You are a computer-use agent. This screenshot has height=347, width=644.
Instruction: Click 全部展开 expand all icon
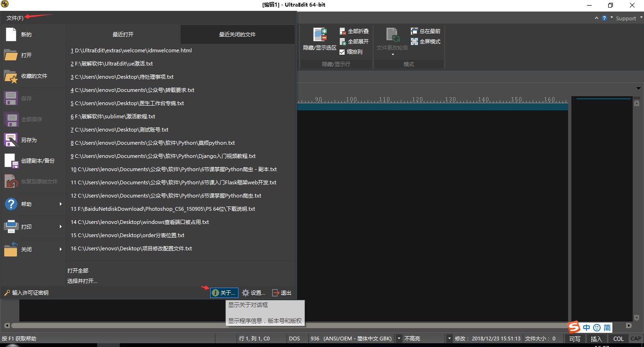pos(343,41)
